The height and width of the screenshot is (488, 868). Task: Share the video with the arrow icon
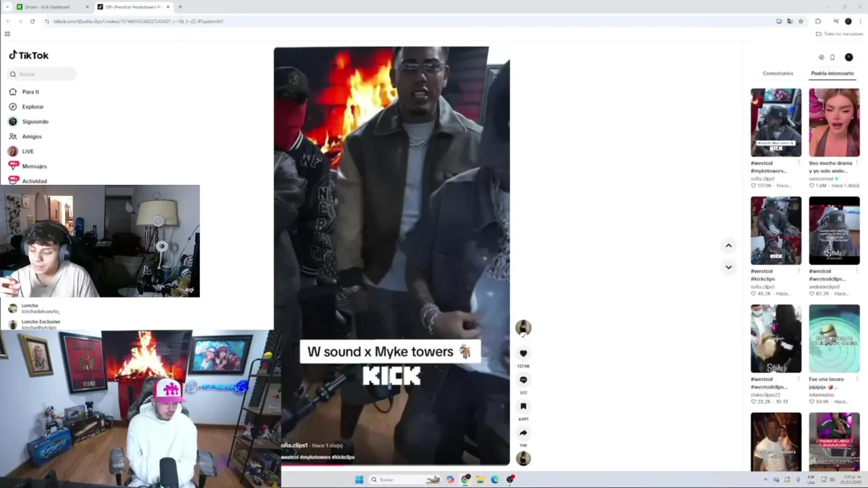[x=523, y=432]
